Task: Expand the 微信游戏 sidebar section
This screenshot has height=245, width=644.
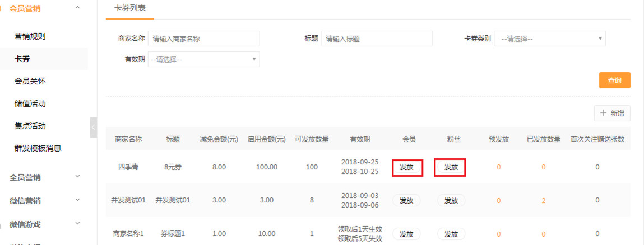Action: pyautogui.click(x=77, y=224)
